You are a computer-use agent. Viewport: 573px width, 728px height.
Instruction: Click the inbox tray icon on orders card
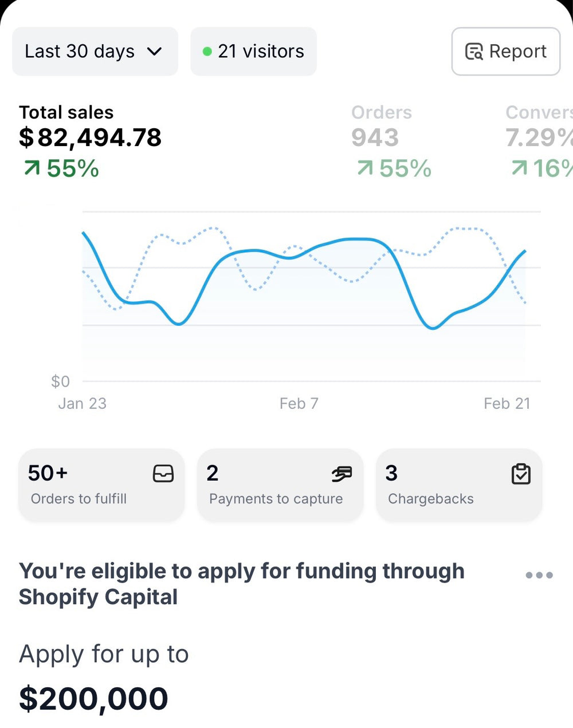[x=163, y=474]
